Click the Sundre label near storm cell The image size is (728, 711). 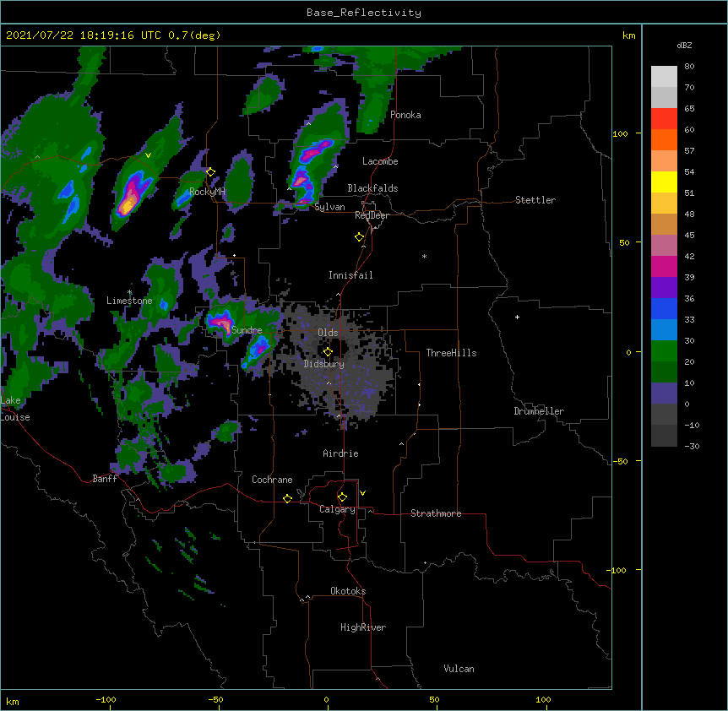click(x=247, y=330)
